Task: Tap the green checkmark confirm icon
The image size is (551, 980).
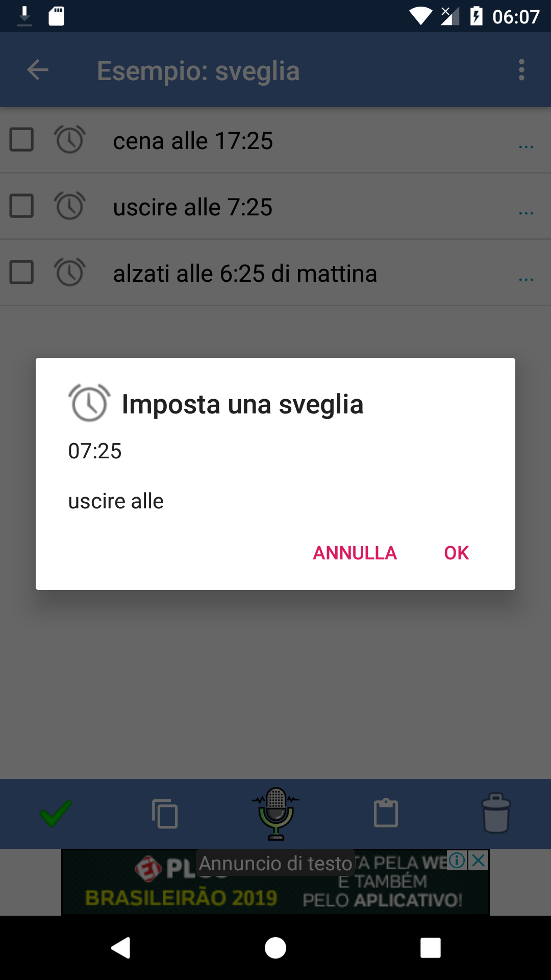Action: [56, 814]
